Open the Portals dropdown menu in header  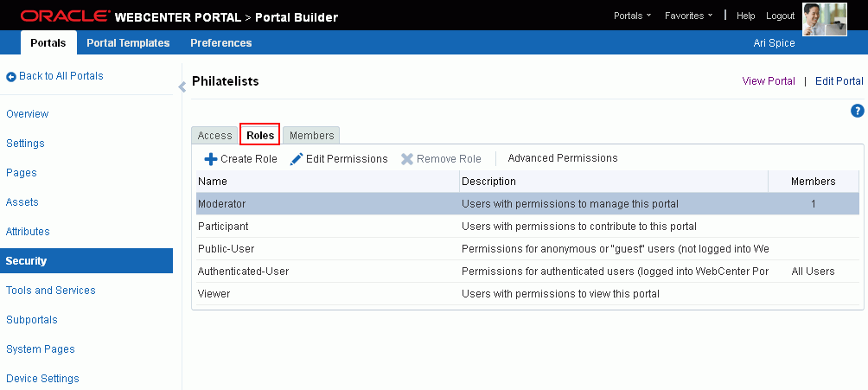(632, 16)
